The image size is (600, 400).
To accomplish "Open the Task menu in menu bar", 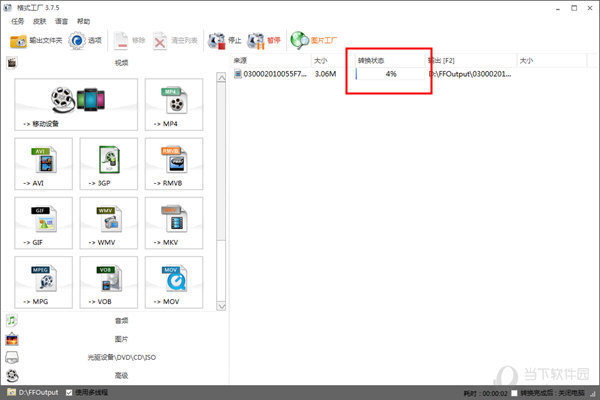I will click(18, 21).
